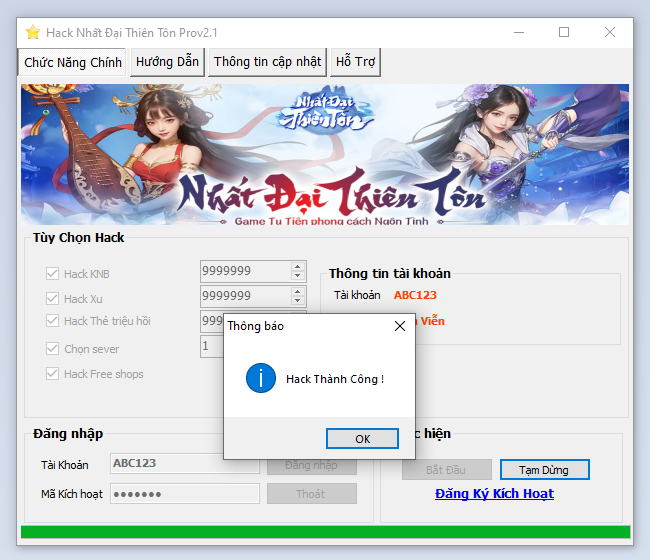Toggle the Chọn sever checkbox
Image resolution: width=650 pixels, height=560 pixels.
[x=52, y=349]
